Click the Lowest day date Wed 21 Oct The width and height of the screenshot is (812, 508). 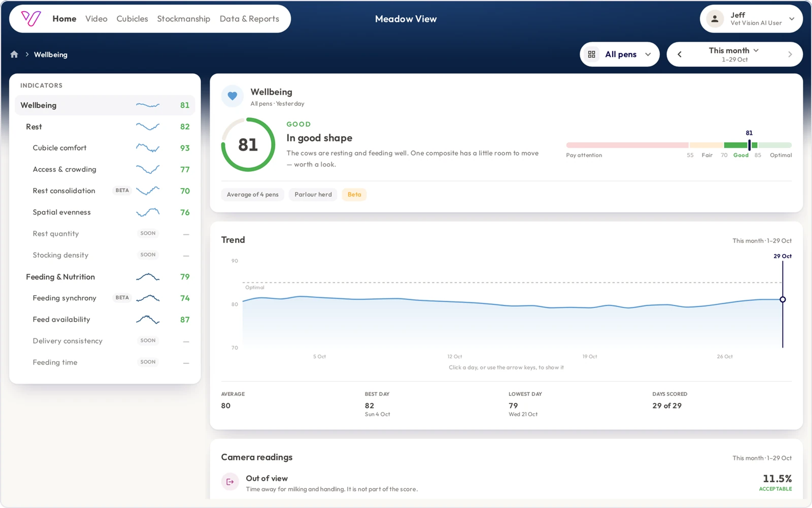[523, 414]
